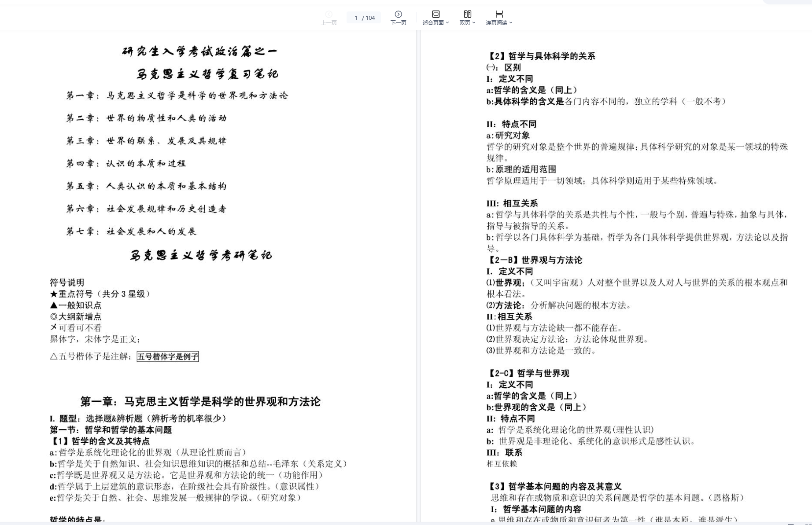Expand the 连页阅读 reading mode dropdown arrow
The image size is (812, 525).
pyautogui.click(x=511, y=23)
